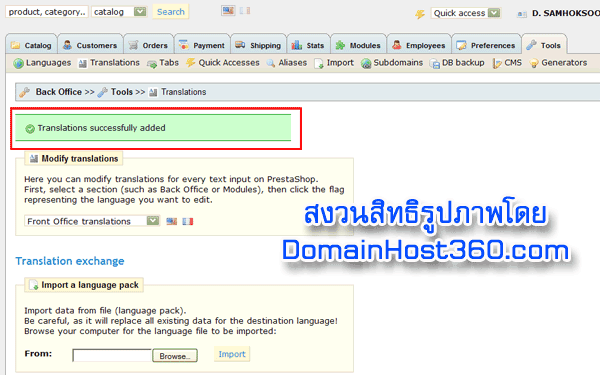Click the Browse... button
This screenshot has height=375, width=600.
tap(175, 355)
